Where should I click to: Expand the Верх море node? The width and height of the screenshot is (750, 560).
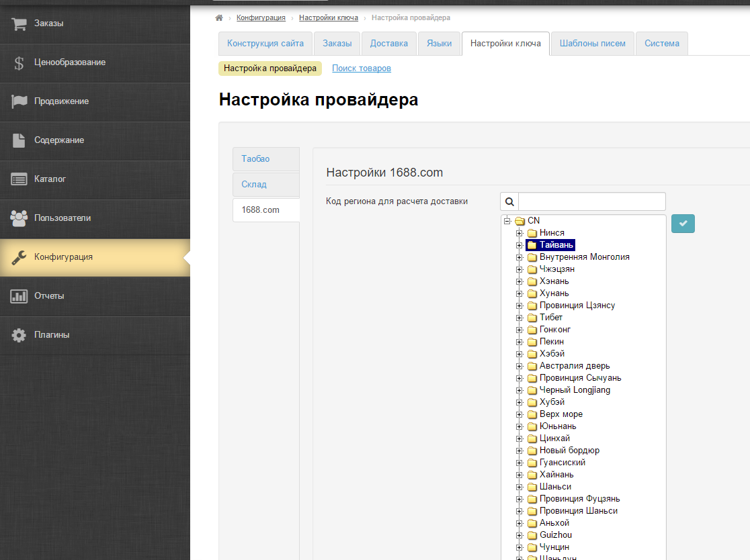[x=519, y=414]
